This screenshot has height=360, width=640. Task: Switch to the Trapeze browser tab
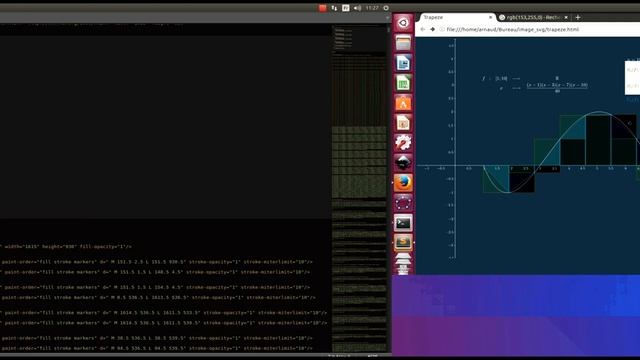tap(456, 17)
